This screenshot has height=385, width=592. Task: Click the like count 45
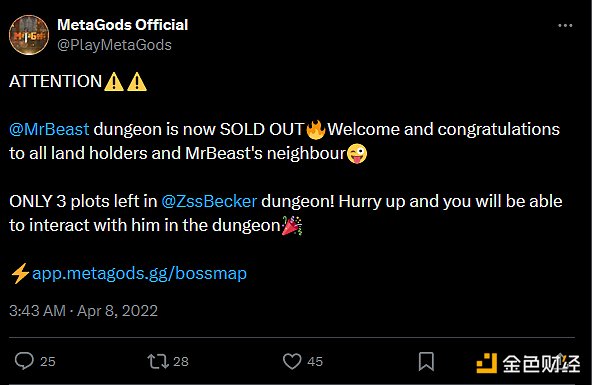(x=315, y=362)
